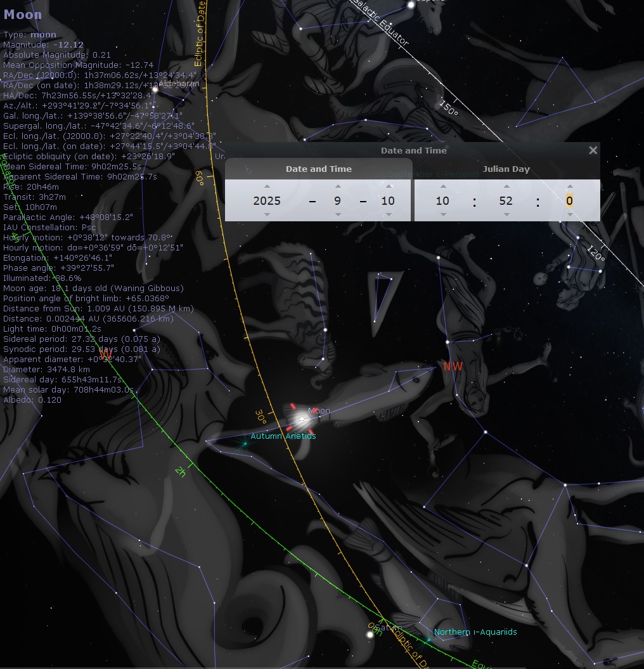Screen dimensions: 644x669
Task: Click the 'Albedo: 0.120' info line
Action: click(32, 399)
